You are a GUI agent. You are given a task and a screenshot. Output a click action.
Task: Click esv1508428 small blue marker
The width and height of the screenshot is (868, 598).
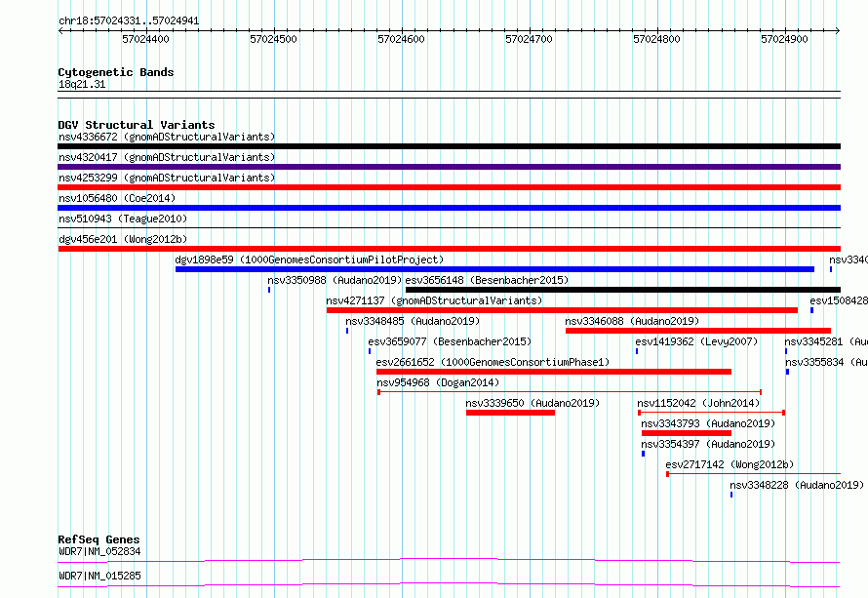click(811, 310)
